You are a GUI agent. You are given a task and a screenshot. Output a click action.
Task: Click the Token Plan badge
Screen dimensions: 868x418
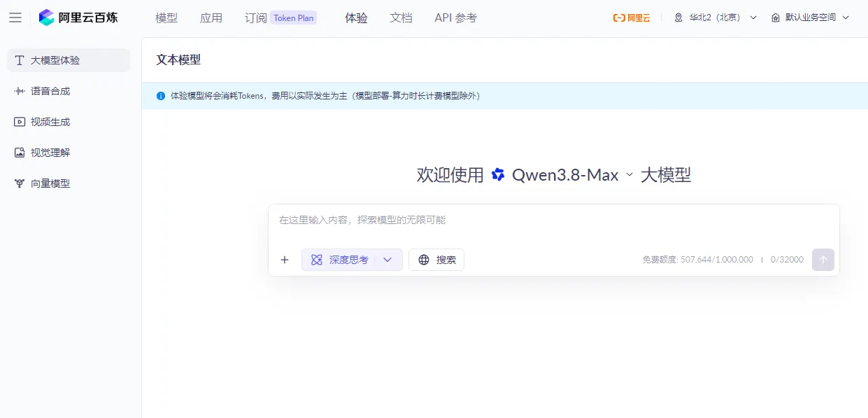[294, 18]
